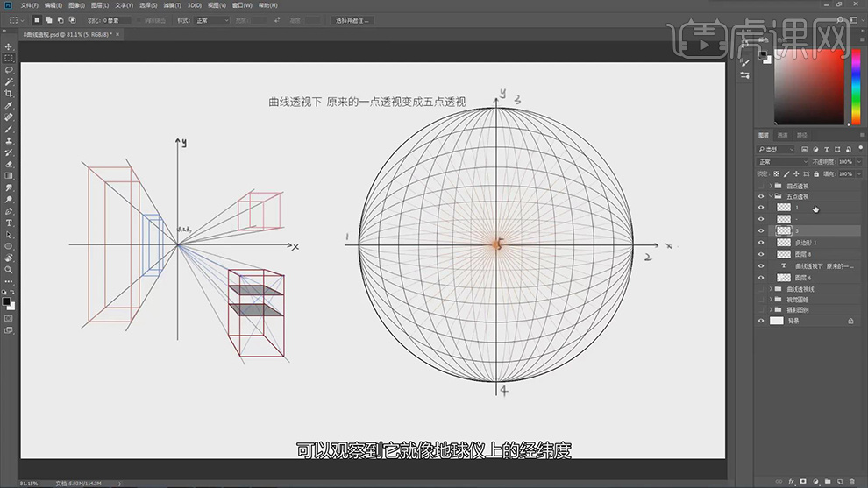This screenshot has width=868, height=488.
Task: Hide the 背景 layer
Action: point(761,321)
